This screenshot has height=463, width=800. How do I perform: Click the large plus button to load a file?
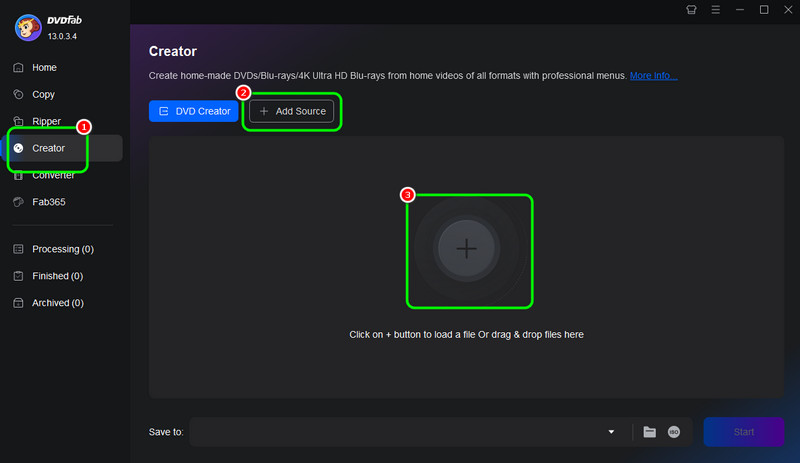click(x=466, y=249)
